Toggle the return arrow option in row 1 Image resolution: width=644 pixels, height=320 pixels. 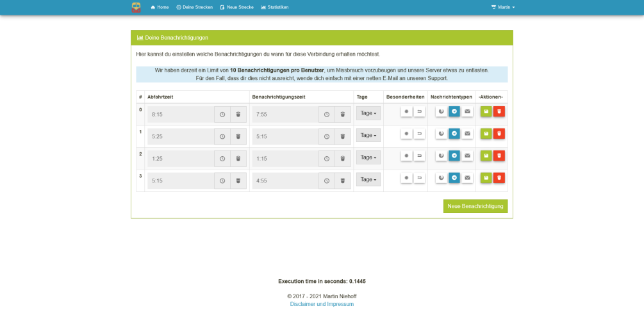[x=420, y=134]
